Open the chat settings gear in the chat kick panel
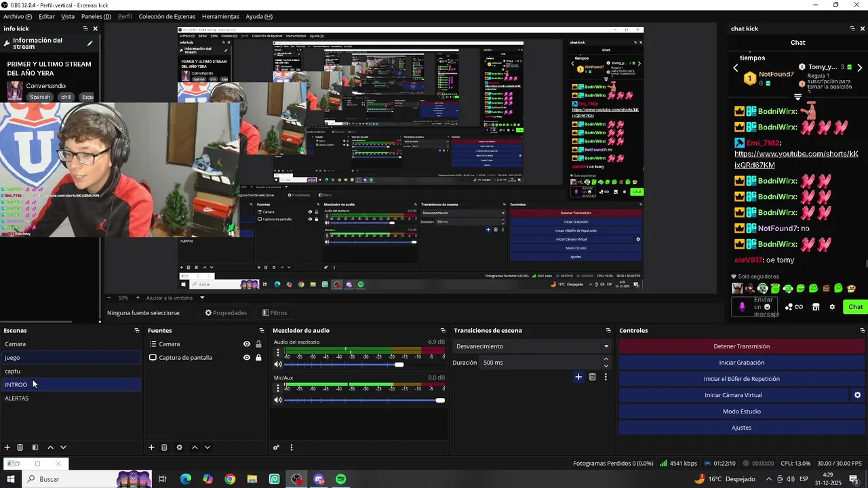This screenshot has width=868, height=488. tap(832, 307)
